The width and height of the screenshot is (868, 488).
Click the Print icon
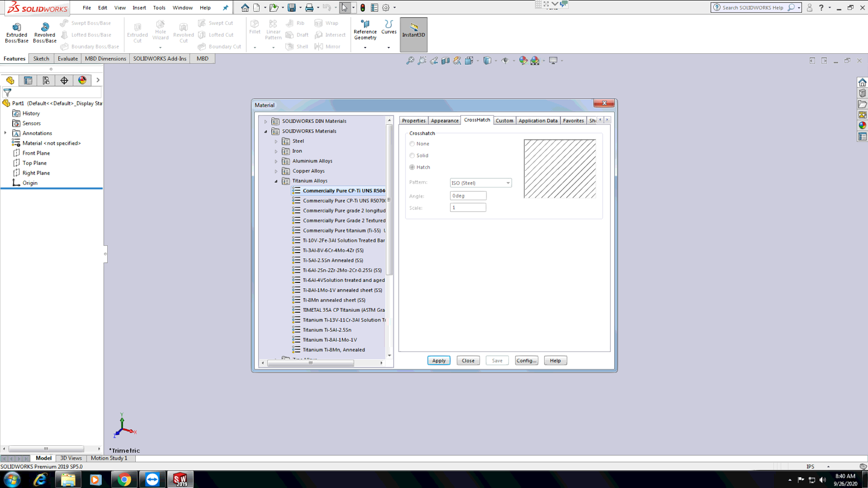click(x=310, y=7)
